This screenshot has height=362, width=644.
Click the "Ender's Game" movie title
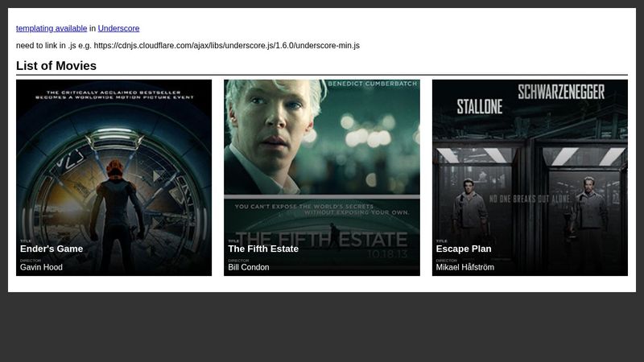coord(52,249)
